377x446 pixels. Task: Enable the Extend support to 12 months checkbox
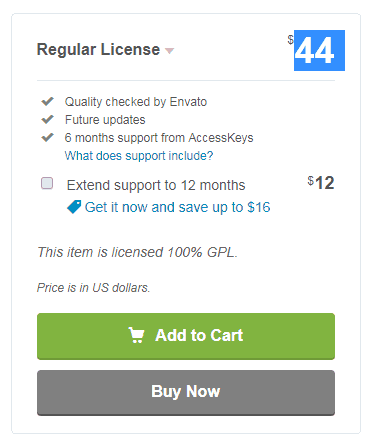coord(47,183)
